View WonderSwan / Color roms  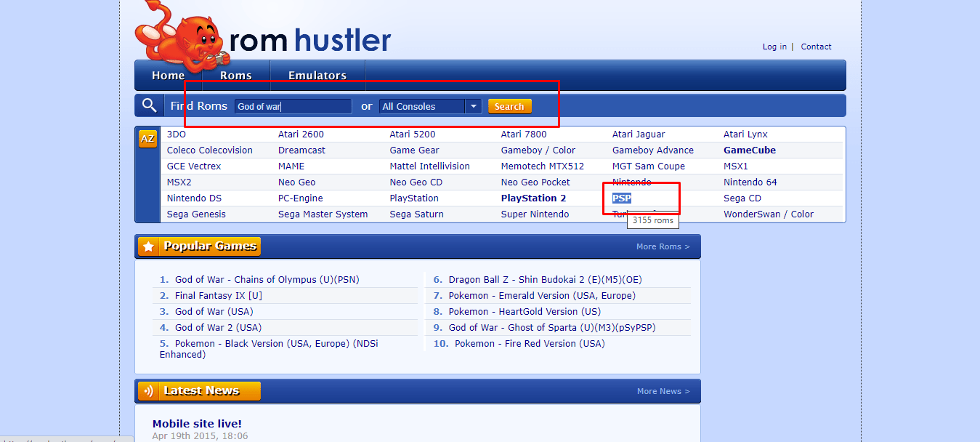pos(769,214)
